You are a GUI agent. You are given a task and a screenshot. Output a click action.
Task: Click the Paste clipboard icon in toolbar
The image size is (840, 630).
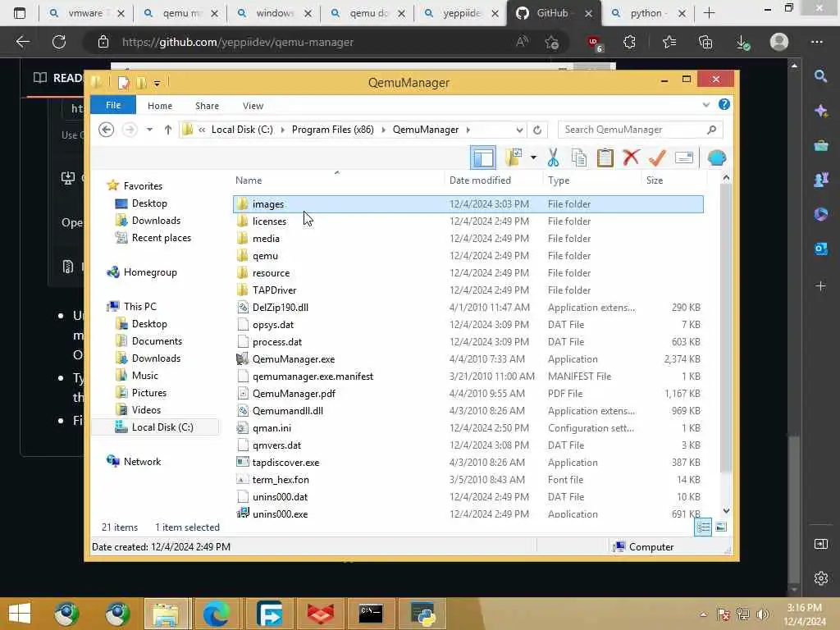605,158
